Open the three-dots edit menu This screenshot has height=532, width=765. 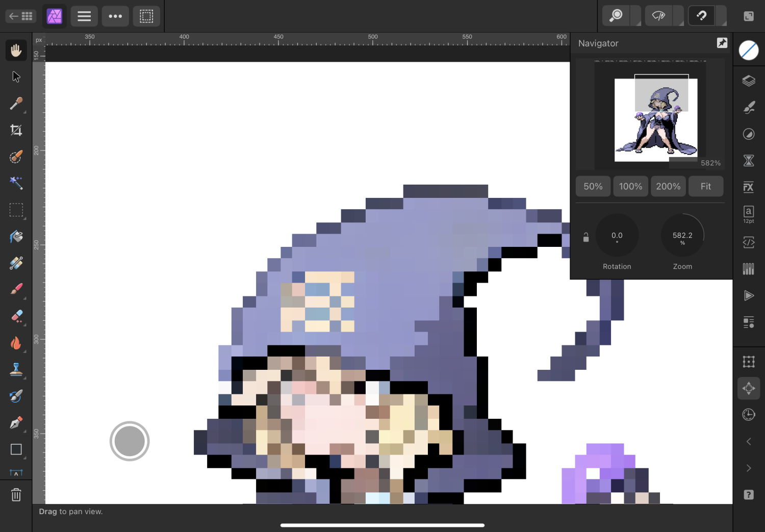115,16
